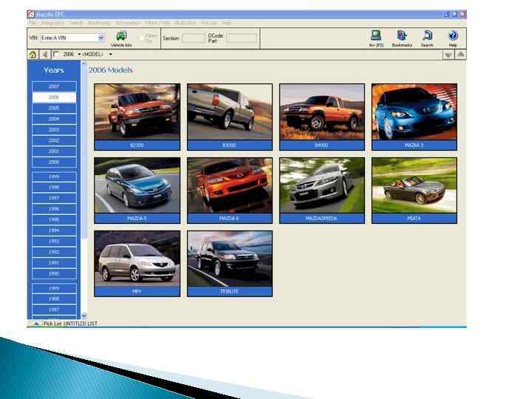Select year 1988 in Years list
The width and height of the screenshot is (532, 399).
pyautogui.click(x=54, y=299)
